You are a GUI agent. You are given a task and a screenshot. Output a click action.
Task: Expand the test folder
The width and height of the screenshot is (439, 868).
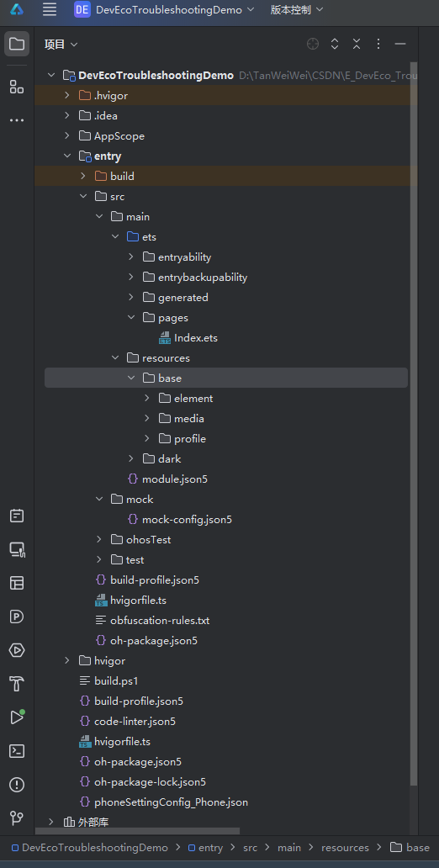tap(99, 560)
